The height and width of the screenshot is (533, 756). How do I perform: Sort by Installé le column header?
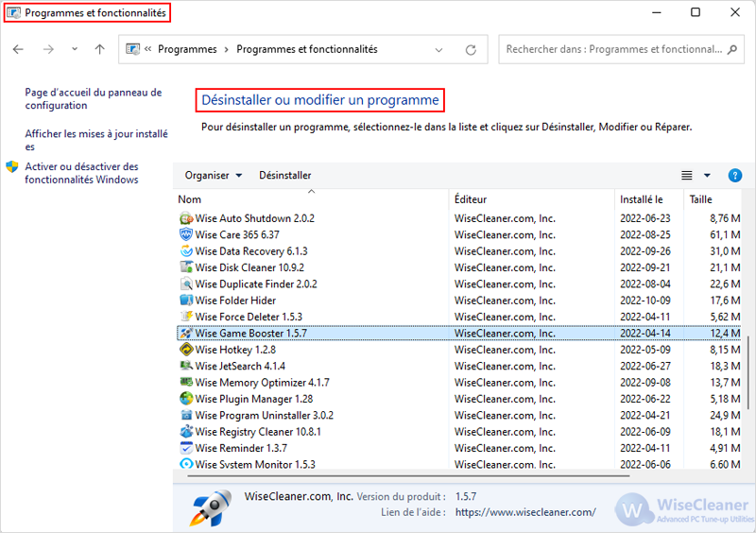coord(649,199)
